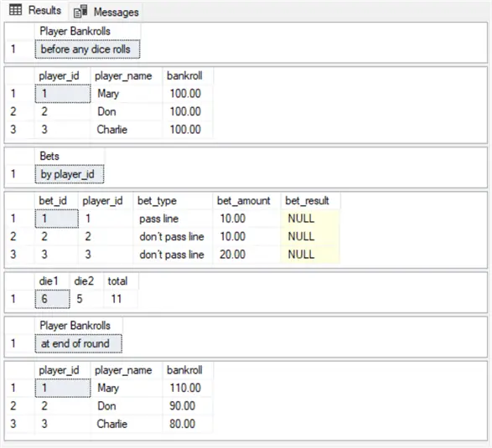Click the bet_result column header

[310, 201]
